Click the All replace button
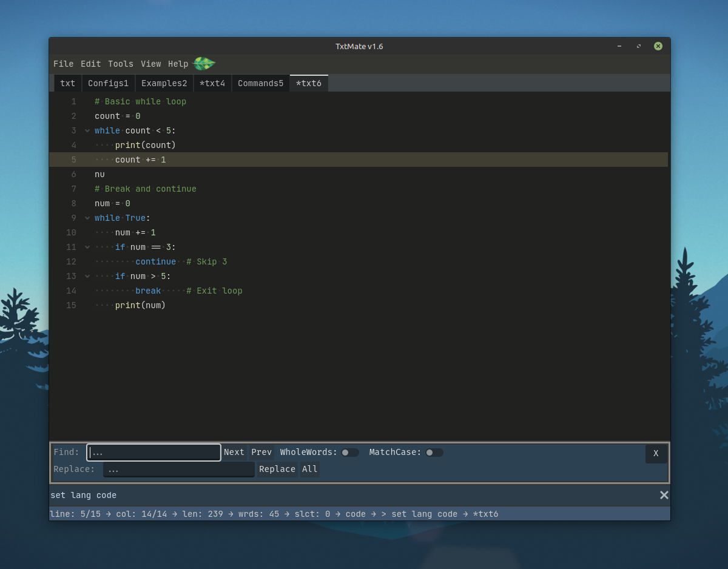728x569 pixels. click(309, 469)
